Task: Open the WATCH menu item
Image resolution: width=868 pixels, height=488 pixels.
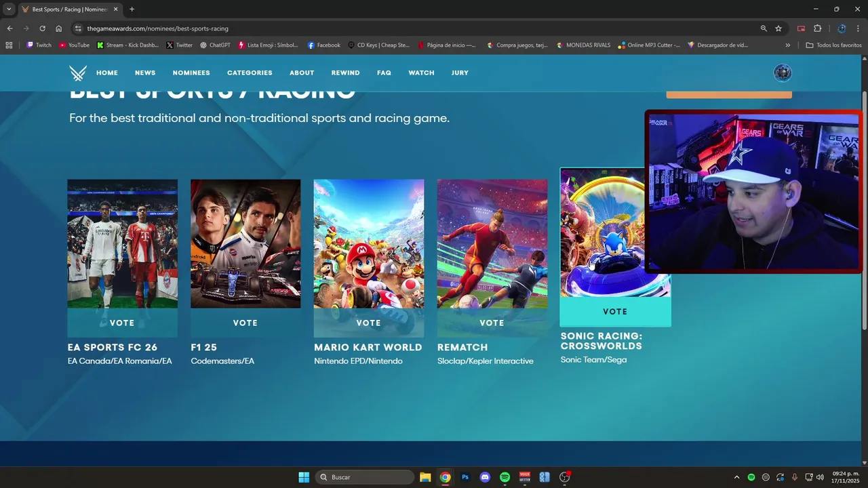Action: coord(421,73)
